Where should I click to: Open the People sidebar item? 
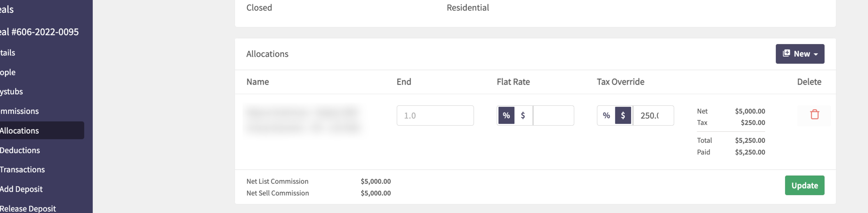tap(8, 72)
